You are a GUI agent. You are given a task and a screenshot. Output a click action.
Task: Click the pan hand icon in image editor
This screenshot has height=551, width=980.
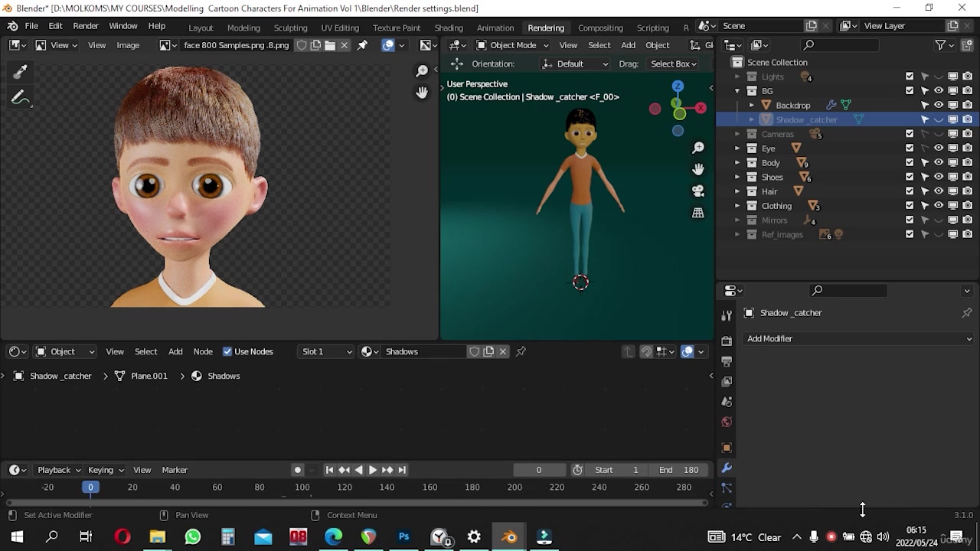(x=422, y=93)
